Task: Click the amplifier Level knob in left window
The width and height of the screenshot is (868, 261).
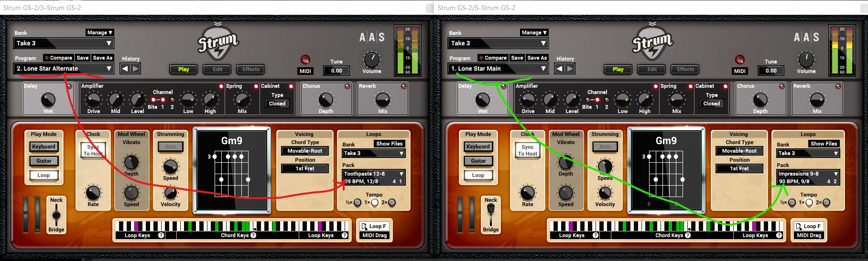Action: 138,100
